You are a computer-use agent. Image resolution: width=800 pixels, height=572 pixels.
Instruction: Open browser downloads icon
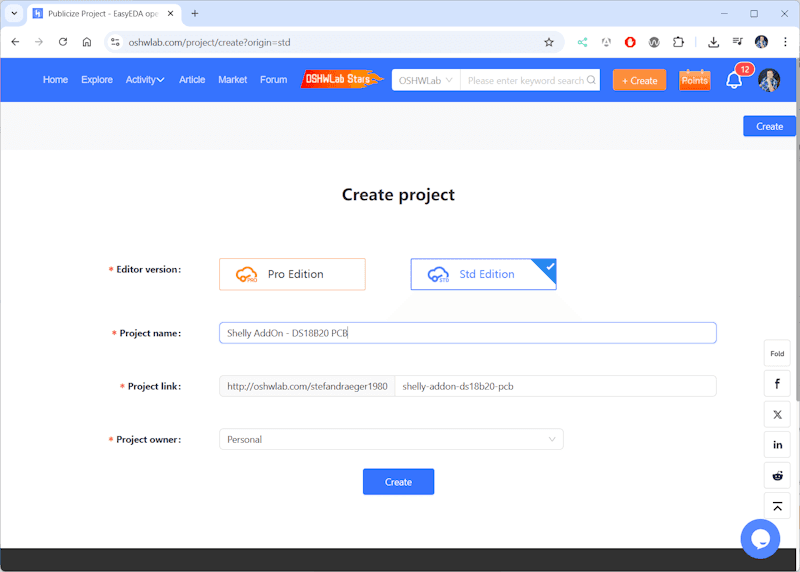[714, 42]
